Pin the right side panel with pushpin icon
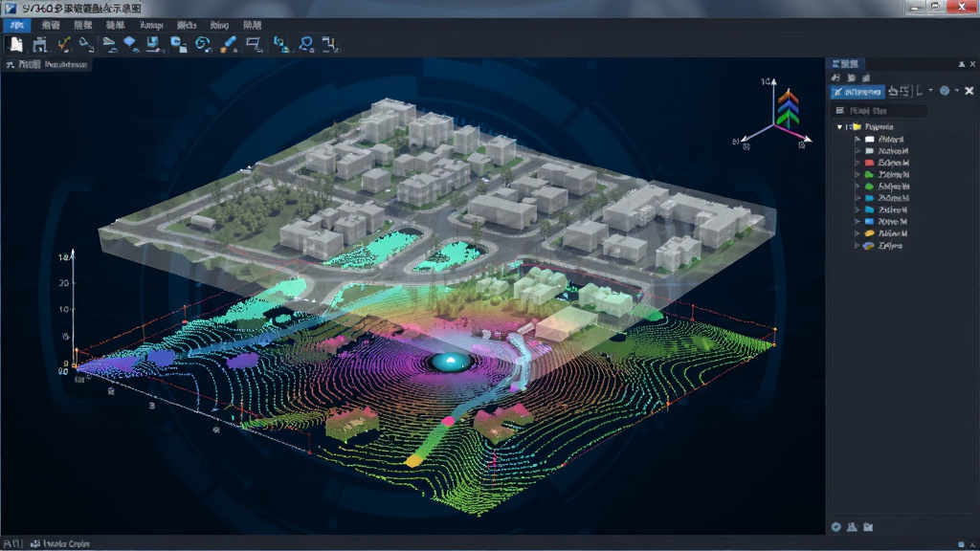The image size is (980, 551). [x=961, y=64]
